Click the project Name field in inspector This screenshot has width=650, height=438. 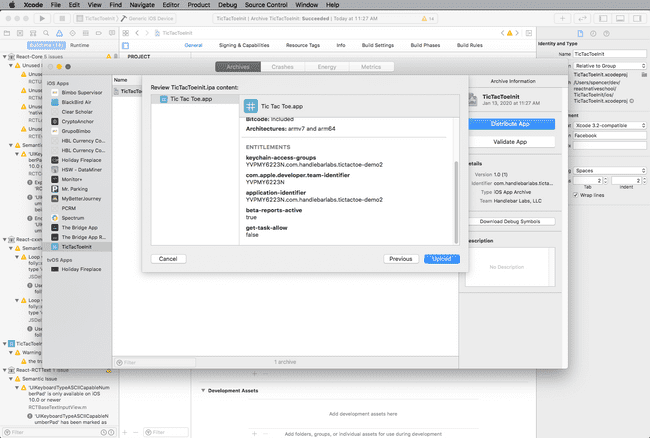[x=609, y=54]
